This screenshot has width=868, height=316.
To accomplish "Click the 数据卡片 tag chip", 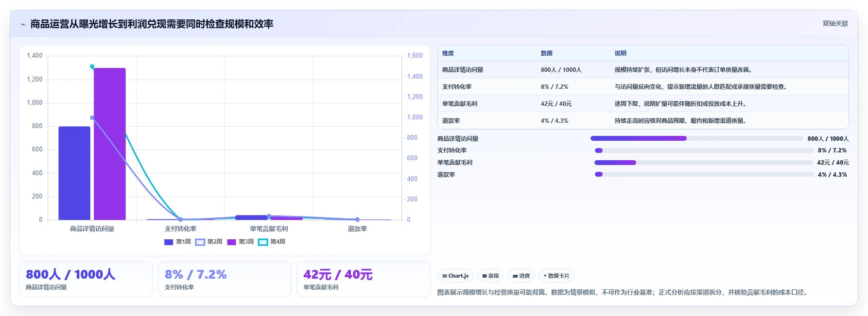I will pyautogui.click(x=556, y=276).
